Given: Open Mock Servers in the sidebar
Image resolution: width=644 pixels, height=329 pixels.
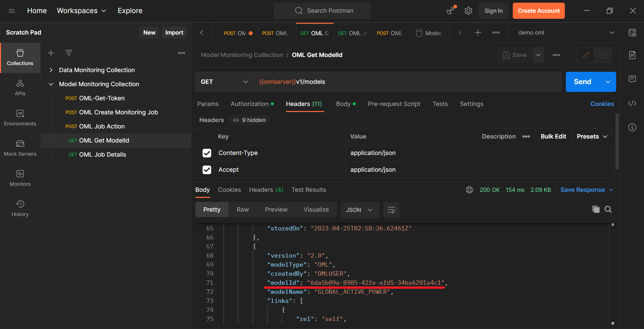Looking at the screenshot, I should tap(20, 148).
